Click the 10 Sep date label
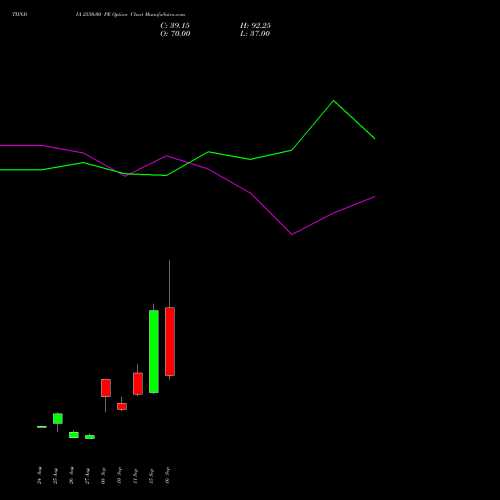This screenshot has width=500, height=500. coord(119,475)
